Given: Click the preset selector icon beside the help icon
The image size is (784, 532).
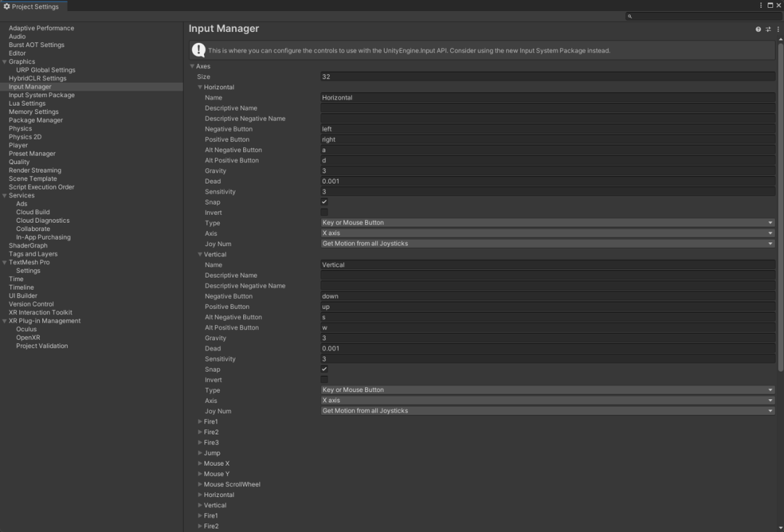Looking at the screenshot, I should click(x=768, y=29).
